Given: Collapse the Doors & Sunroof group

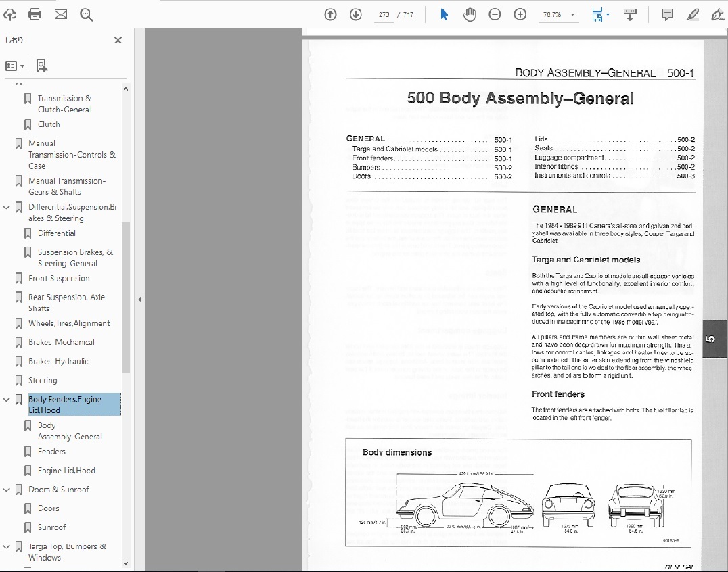Looking at the screenshot, I should 7,490.
